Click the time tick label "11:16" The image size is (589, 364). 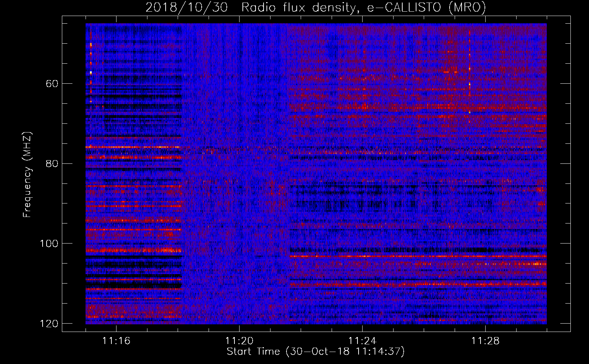click(116, 341)
